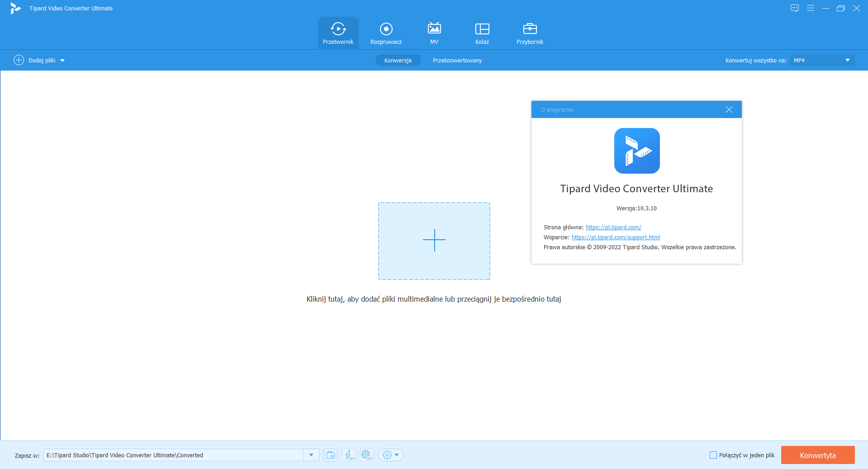This screenshot has width=868, height=469.
Task: Switch to the Kolaż collage tab
Action: tap(482, 33)
